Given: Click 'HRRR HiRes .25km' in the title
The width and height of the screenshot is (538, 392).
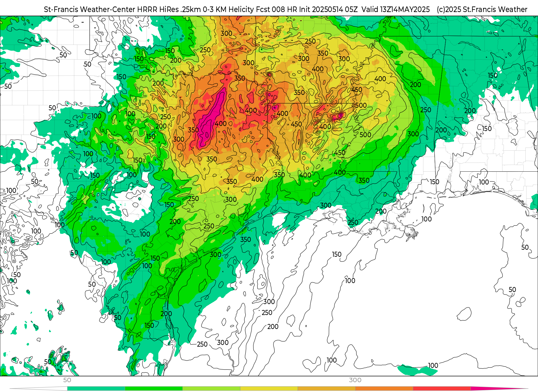Looking at the screenshot, I should [169, 10].
